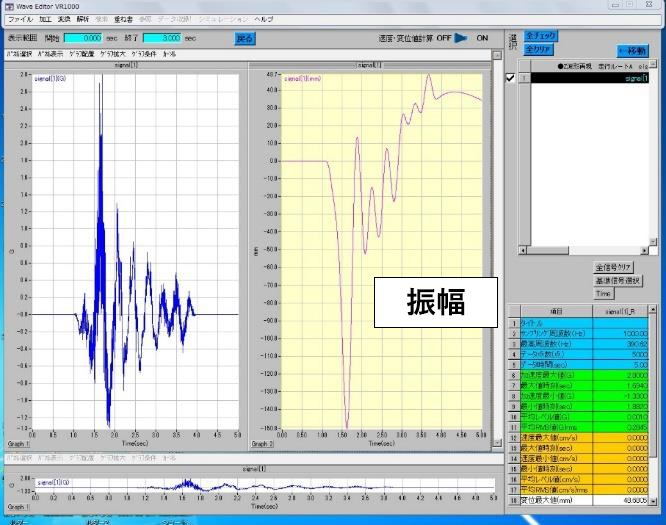Select the サンプリング周波数(Hz) row in the statistics table
This screenshot has width=666, height=525.
(x=579, y=333)
